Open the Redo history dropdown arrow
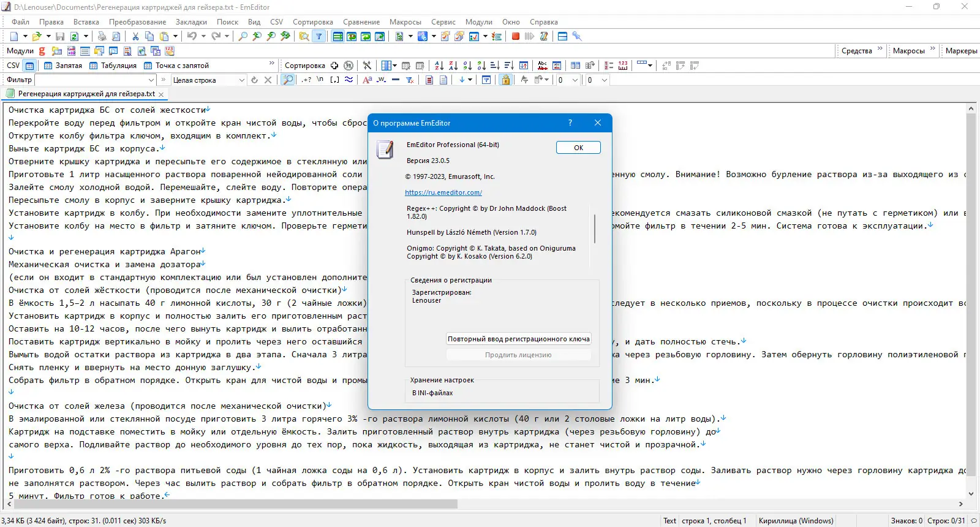The height and width of the screenshot is (527, 980). pos(227,36)
